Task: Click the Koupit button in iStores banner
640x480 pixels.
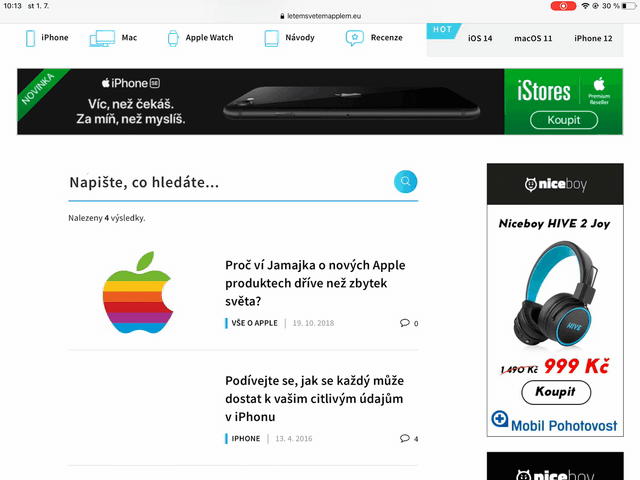Action: (x=564, y=120)
